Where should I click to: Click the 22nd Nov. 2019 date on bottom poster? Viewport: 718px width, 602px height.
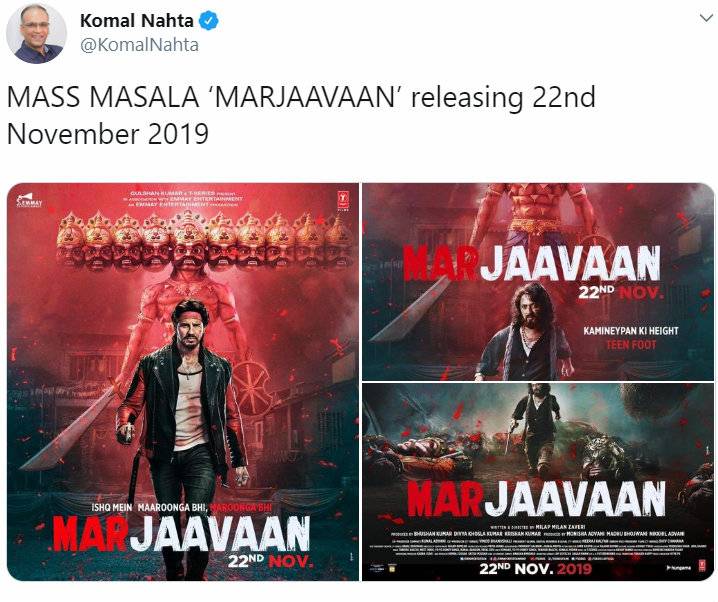(535, 569)
